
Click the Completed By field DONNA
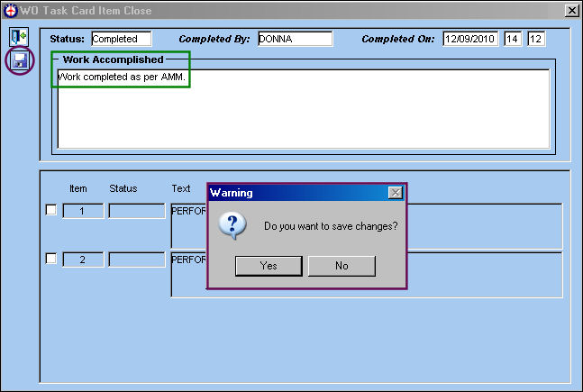pyautogui.click(x=296, y=39)
